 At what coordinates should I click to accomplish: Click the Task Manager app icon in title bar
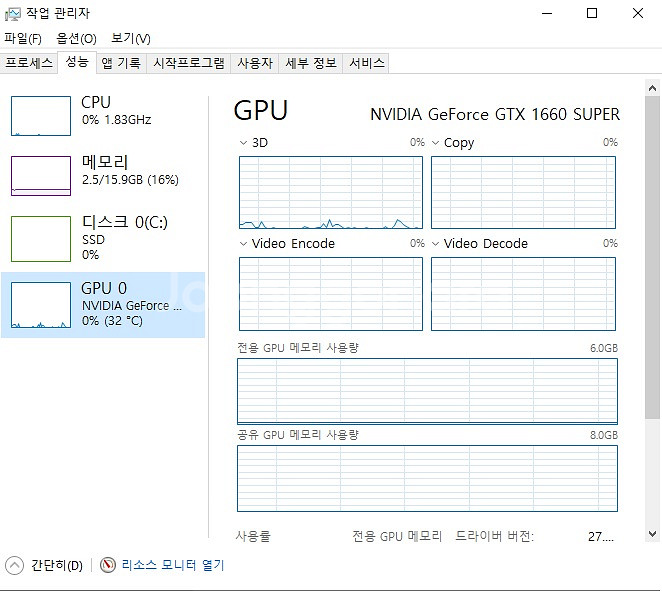coord(13,14)
